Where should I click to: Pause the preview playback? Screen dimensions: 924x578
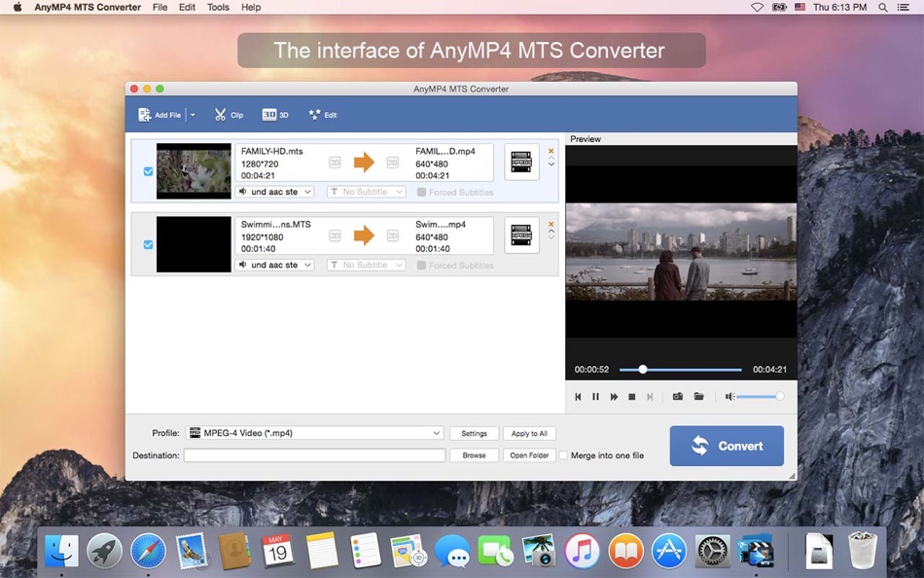[595, 396]
